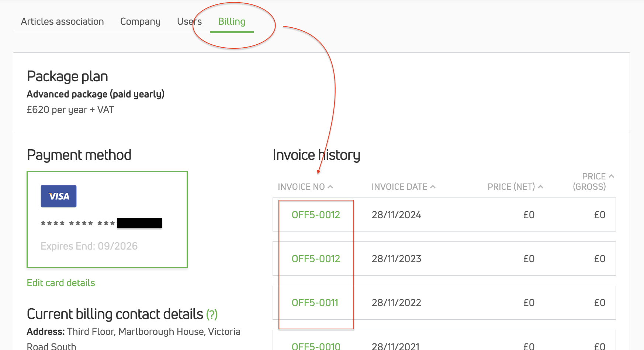The width and height of the screenshot is (644, 350).
Task: Open the Users tab
Action: (x=189, y=21)
